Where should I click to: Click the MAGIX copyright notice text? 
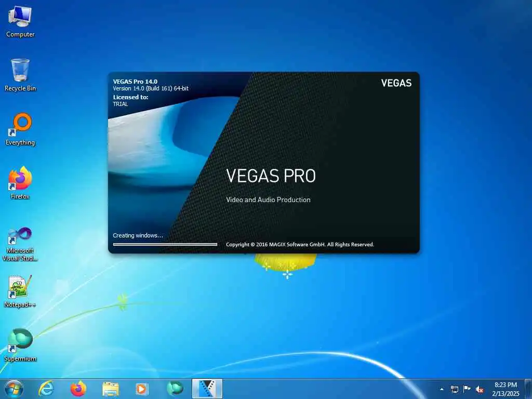click(300, 245)
